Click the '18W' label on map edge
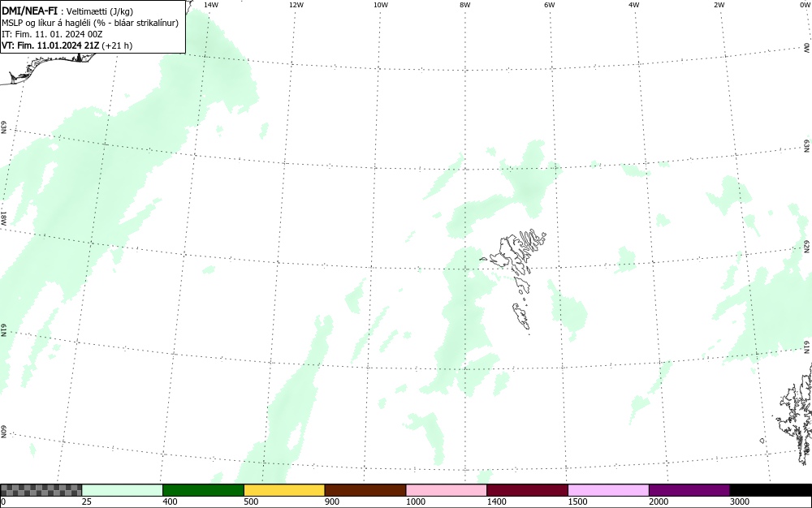The width and height of the screenshot is (812, 508). coord(3,217)
